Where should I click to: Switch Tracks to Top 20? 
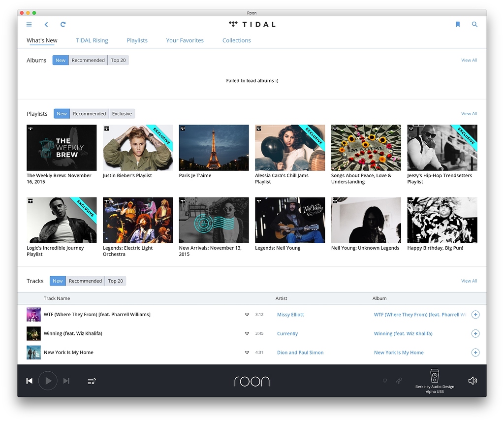click(115, 281)
